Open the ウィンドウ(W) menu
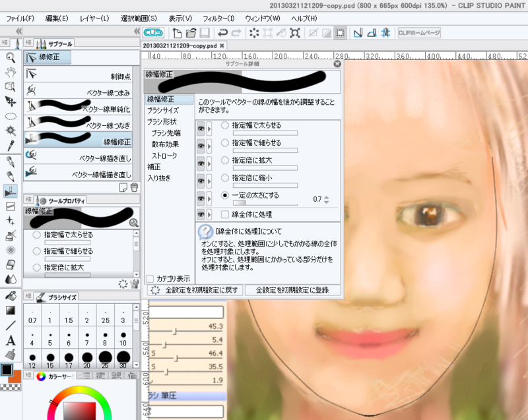 coord(263,18)
